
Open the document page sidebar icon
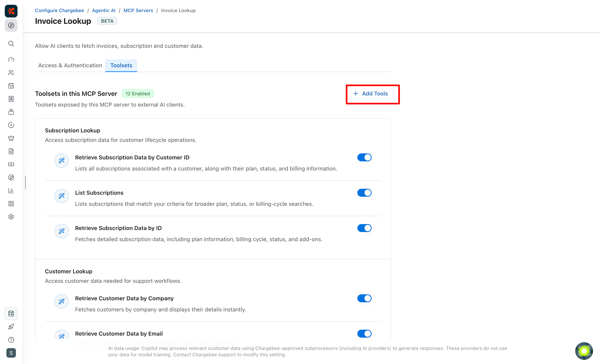click(x=11, y=151)
